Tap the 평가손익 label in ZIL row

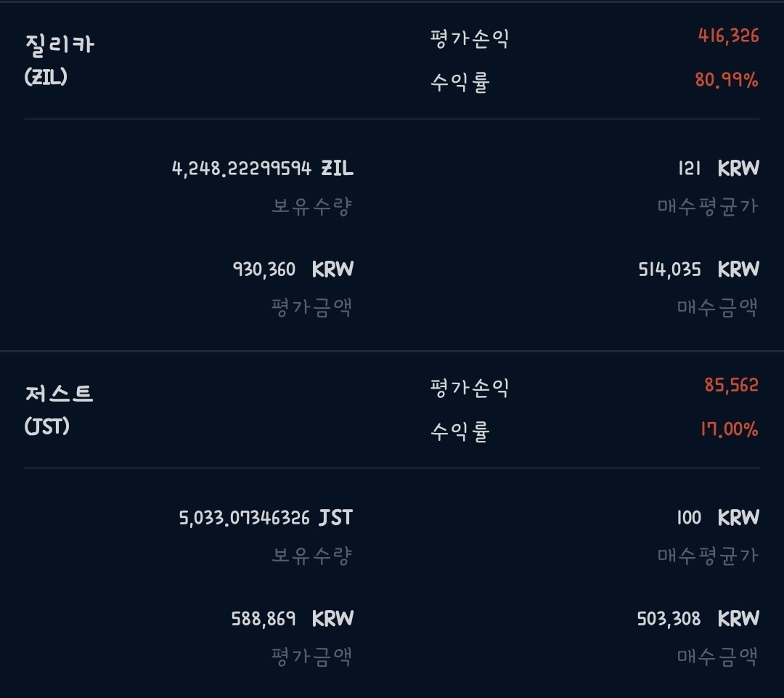coord(469,38)
